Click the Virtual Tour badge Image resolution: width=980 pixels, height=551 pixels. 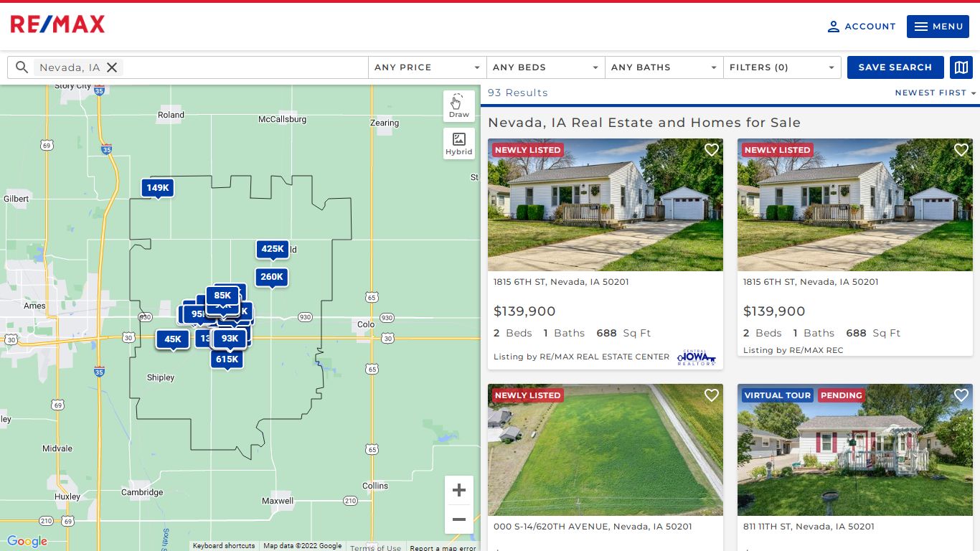tap(778, 395)
